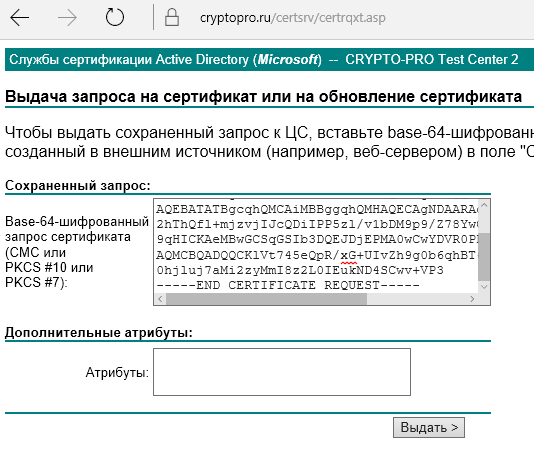Screen dimensions: 534x467
Task: Click the Сохраненный запрос section heading
Action: tap(78, 186)
